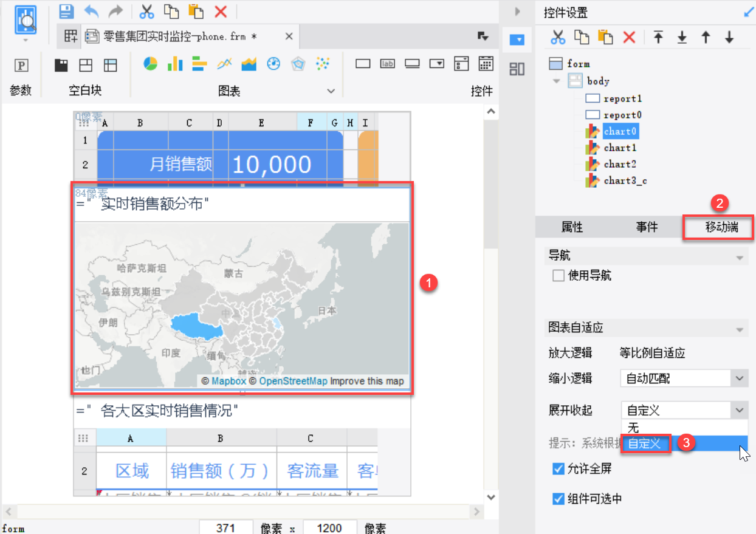Insert a pie chart from chart toolbar
This screenshot has width=756, height=534.
(x=150, y=64)
